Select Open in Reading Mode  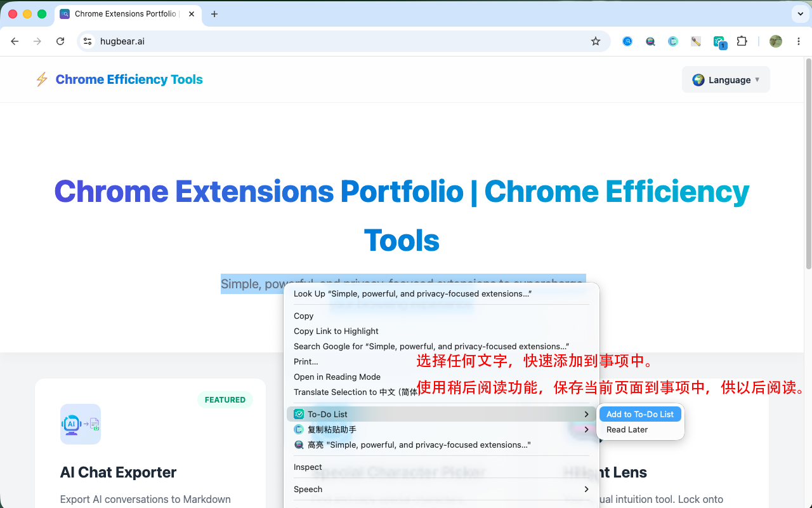pos(442,377)
